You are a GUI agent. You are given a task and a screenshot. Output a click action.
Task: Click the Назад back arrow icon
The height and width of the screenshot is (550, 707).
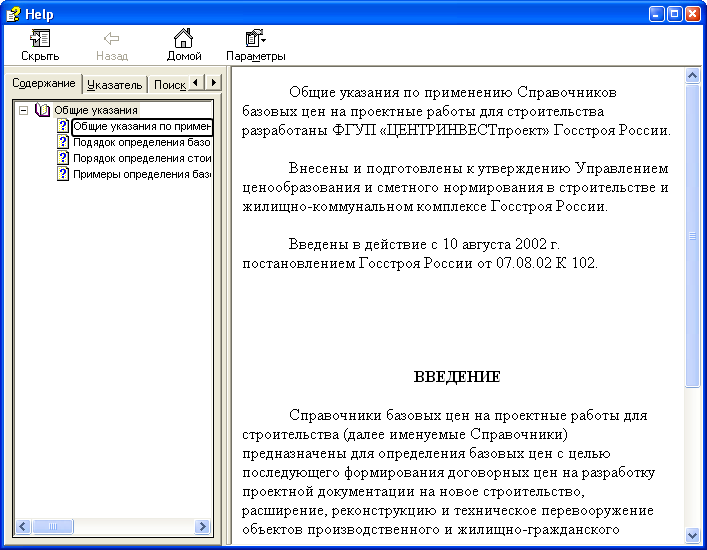112,39
